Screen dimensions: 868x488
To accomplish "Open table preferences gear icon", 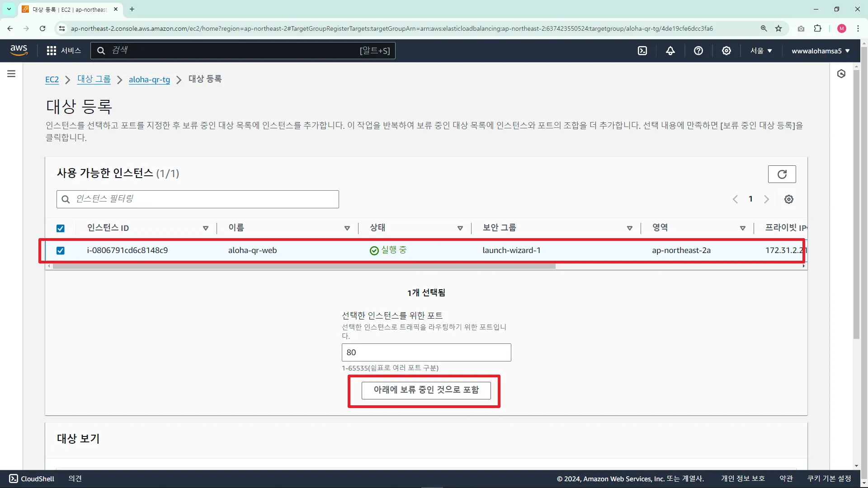I will (789, 199).
